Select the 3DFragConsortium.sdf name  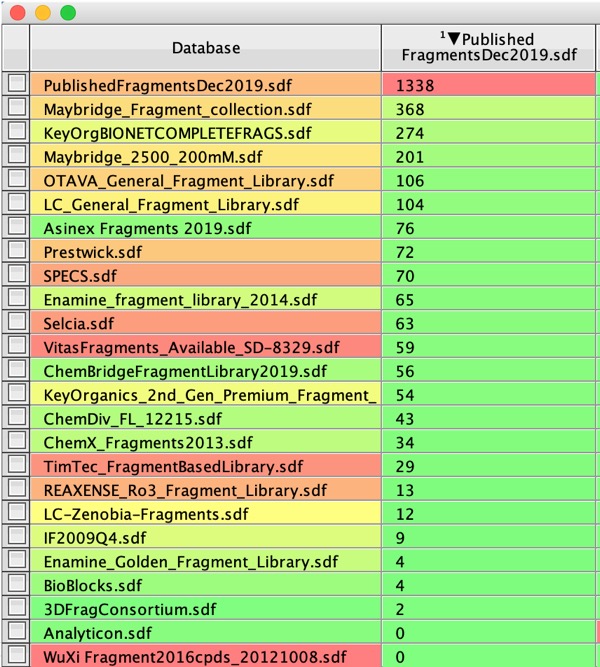130,610
